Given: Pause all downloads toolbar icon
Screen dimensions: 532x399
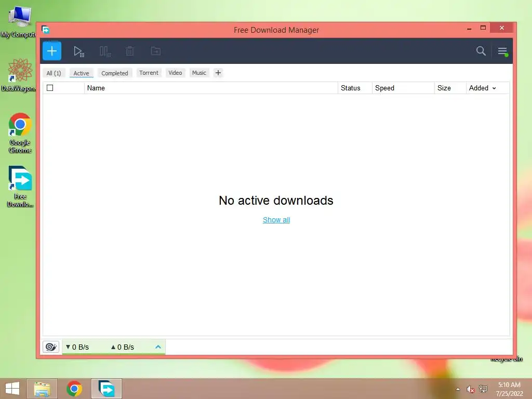Looking at the screenshot, I should click(105, 51).
